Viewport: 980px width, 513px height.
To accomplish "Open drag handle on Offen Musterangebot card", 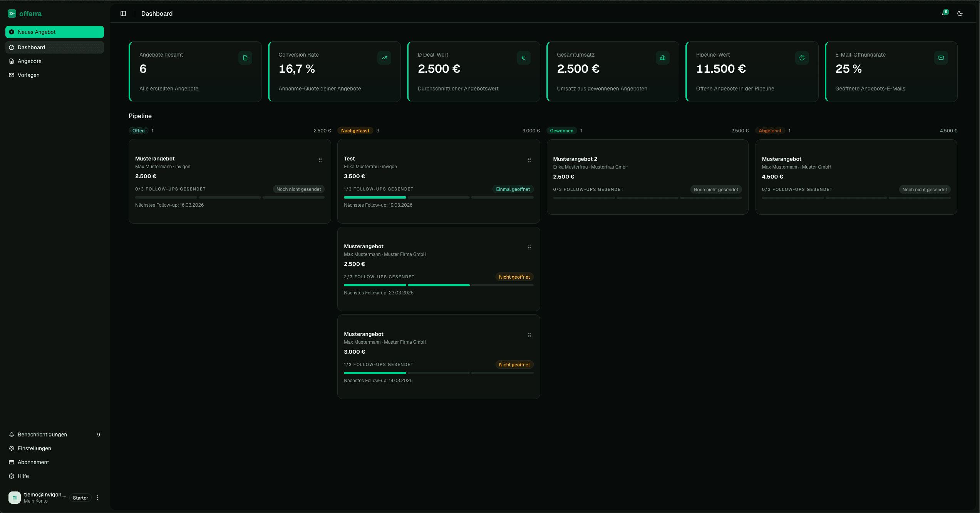I will tap(320, 160).
